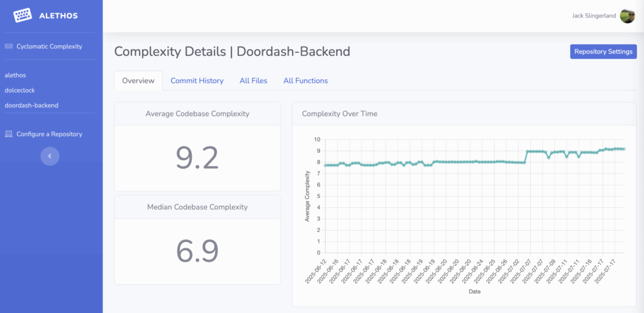This screenshot has width=644, height=313.
Task: Collapse the sidebar with the chevron button
Action: [50, 156]
